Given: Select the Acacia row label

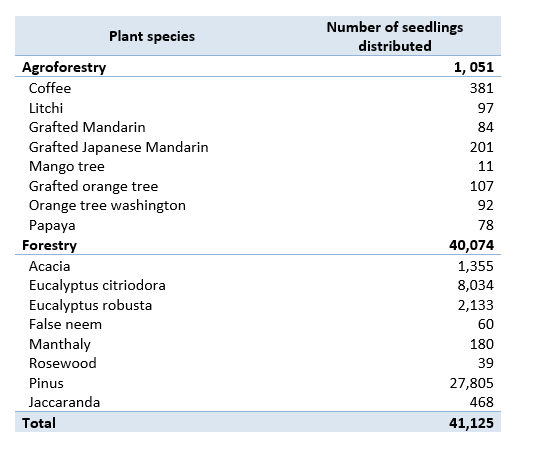Looking at the screenshot, I should (49, 266).
